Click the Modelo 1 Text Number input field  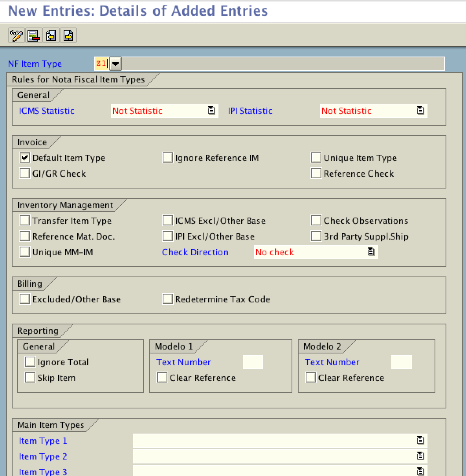point(253,362)
